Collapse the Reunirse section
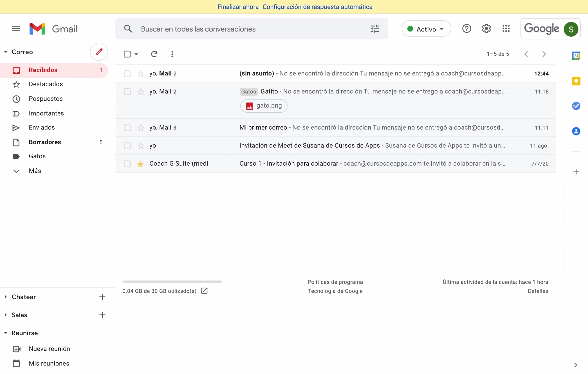This screenshot has height=374, width=588. pos(6,333)
